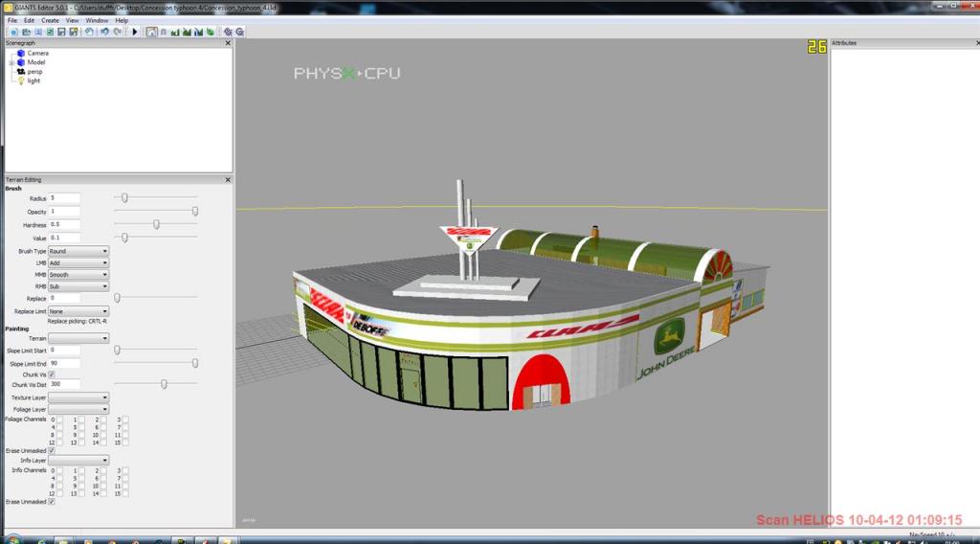Select the Camera node cube icon
The image size is (980, 544).
tap(21, 53)
